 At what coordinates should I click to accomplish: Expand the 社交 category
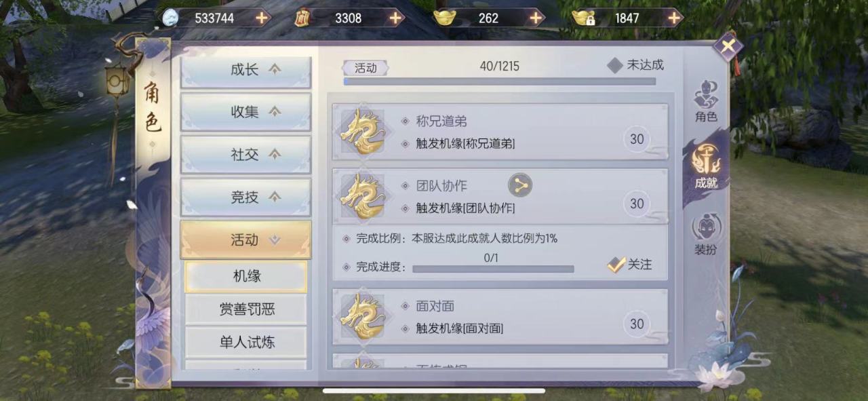[245, 155]
